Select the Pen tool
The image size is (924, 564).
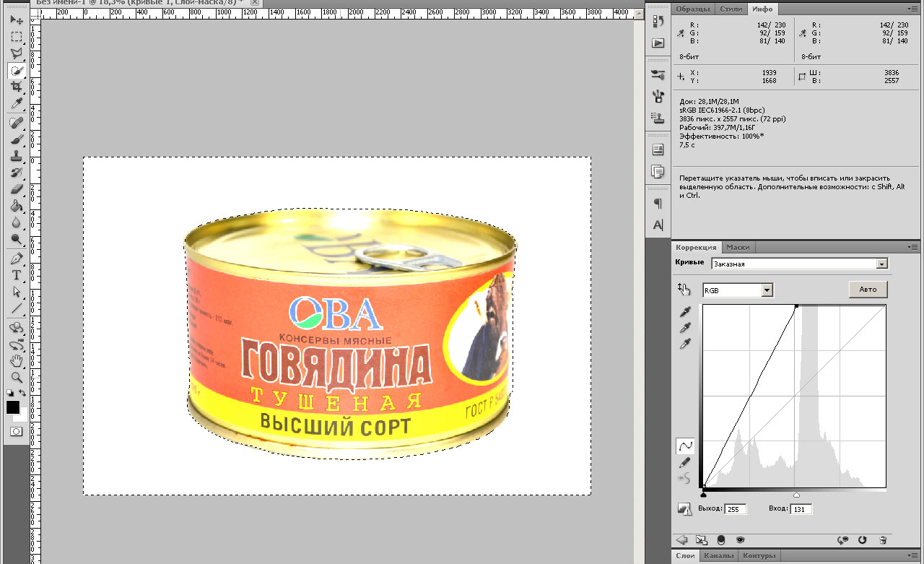coord(16,259)
